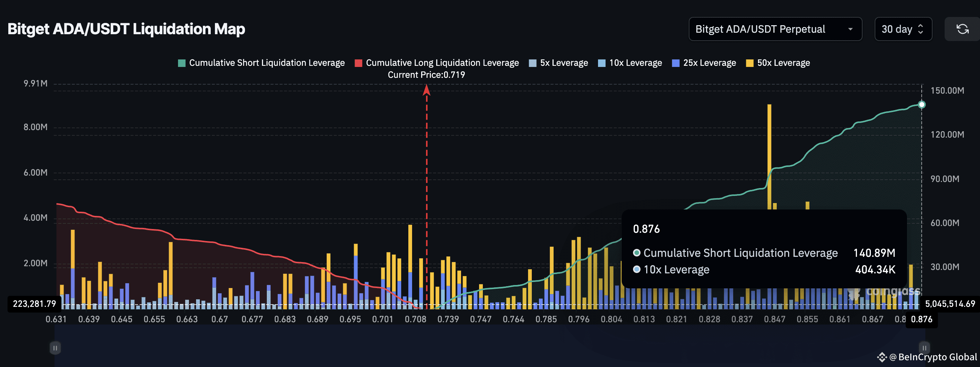Click the 0.876 x-axis highlighted label
Viewport: 980px width, 367px height.
click(x=922, y=319)
